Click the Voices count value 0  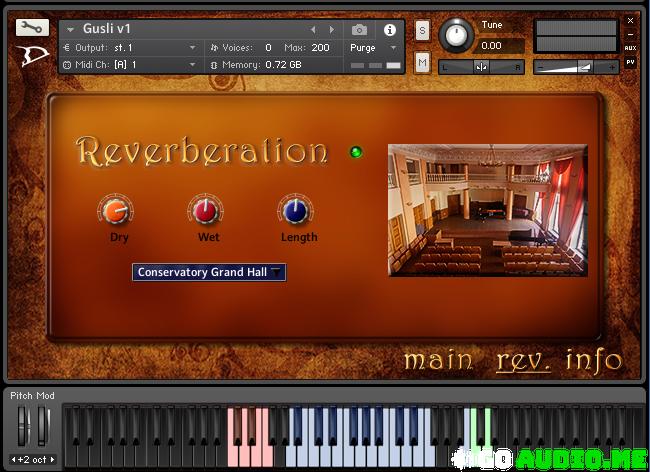pyautogui.click(x=268, y=48)
